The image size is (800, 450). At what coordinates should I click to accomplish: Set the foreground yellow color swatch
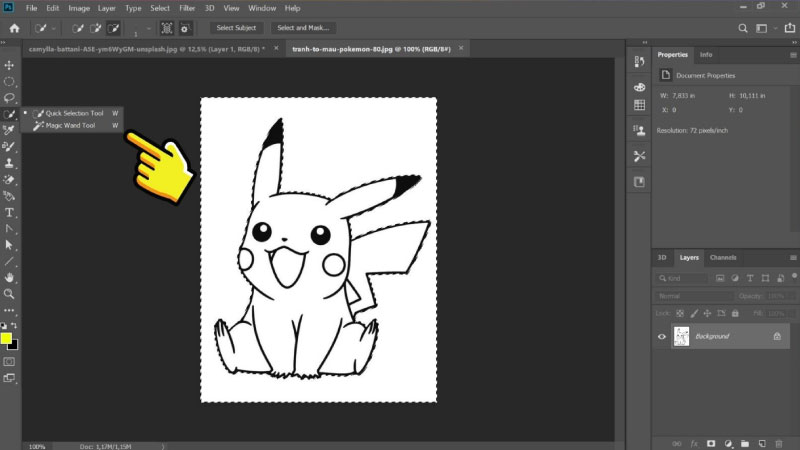pos(6,338)
